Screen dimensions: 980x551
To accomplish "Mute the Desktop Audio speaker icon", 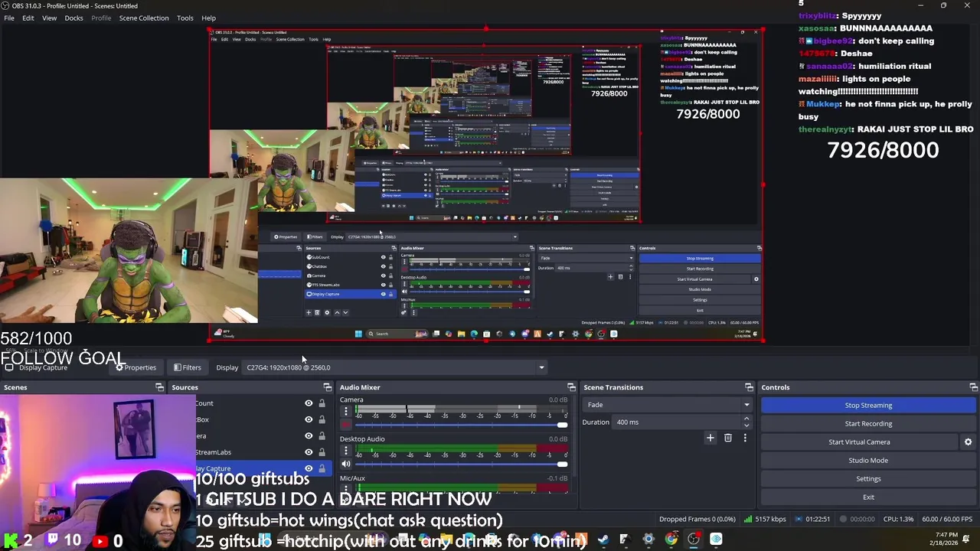I will (345, 464).
